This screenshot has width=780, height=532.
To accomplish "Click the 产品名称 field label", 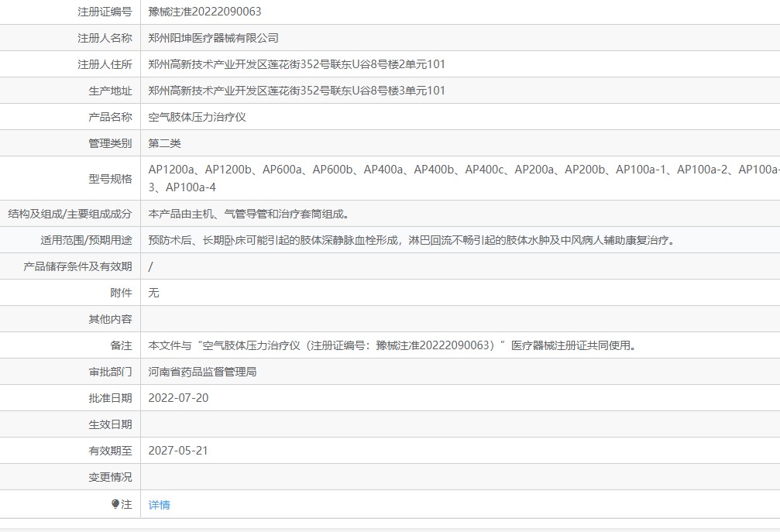I will pyautogui.click(x=111, y=117).
